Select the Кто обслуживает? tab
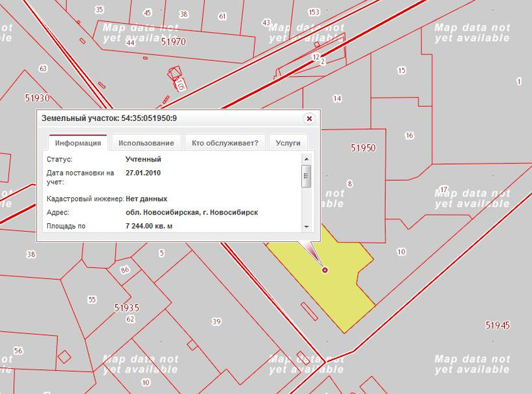Image resolution: width=532 pixels, height=394 pixels. pyautogui.click(x=225, y=143)
